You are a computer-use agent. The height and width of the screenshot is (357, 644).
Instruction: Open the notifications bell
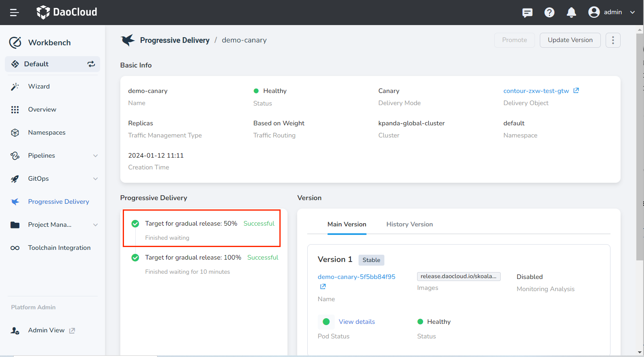(571, 13)
